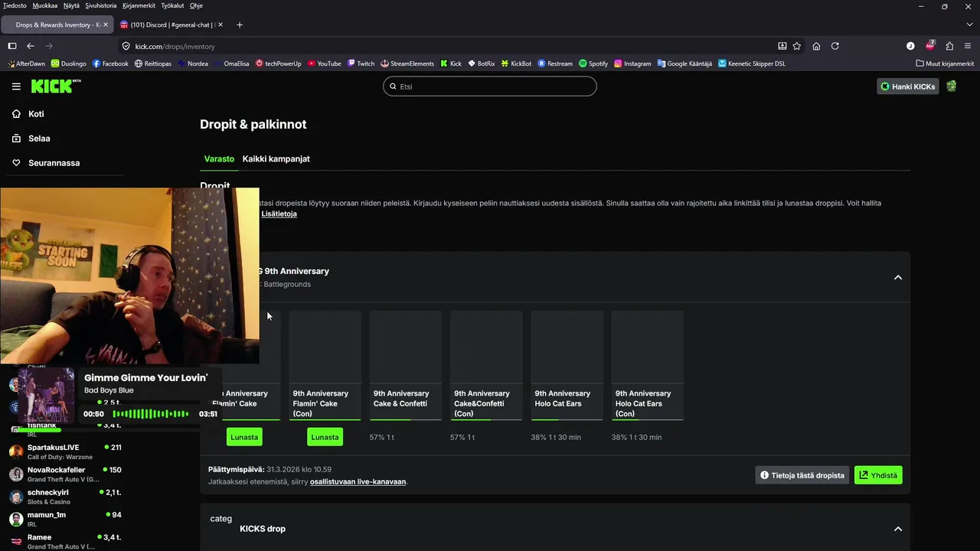Open Selaa browse section

[x=39, y=139]
